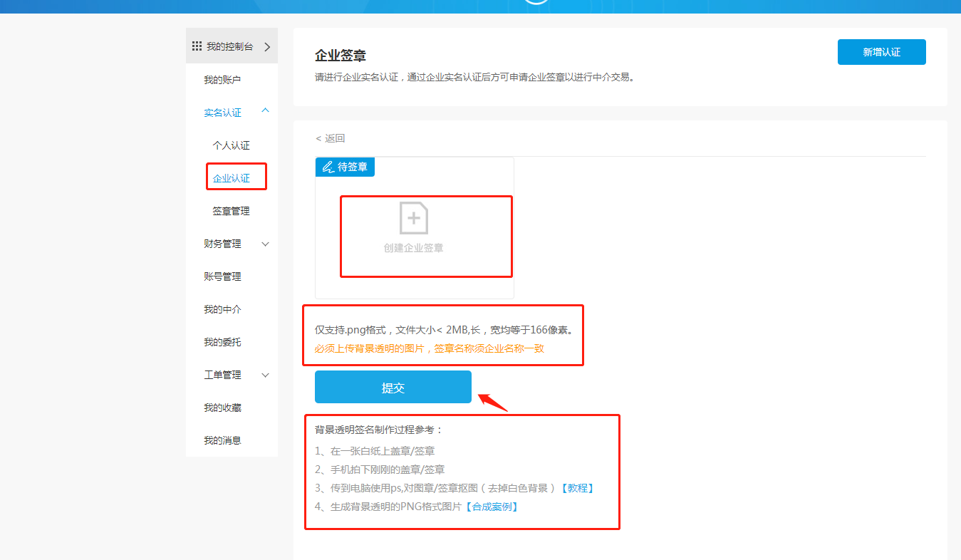Viewport: 961px width, 560px height.
Task: Open the 【教程】 tutorial link
Action: (x=576, y=488)
